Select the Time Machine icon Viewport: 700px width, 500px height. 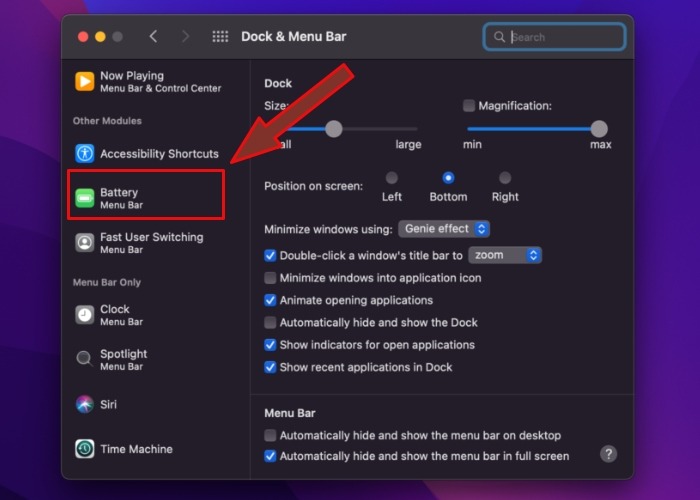84,449
